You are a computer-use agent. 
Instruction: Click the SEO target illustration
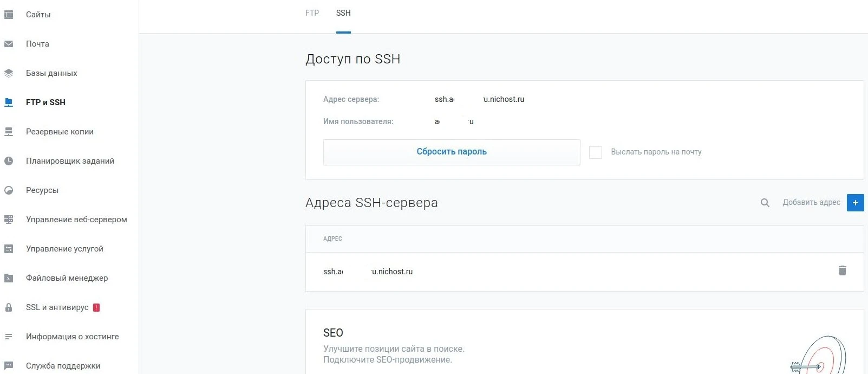pyautogui.click(x=818, y=355)
